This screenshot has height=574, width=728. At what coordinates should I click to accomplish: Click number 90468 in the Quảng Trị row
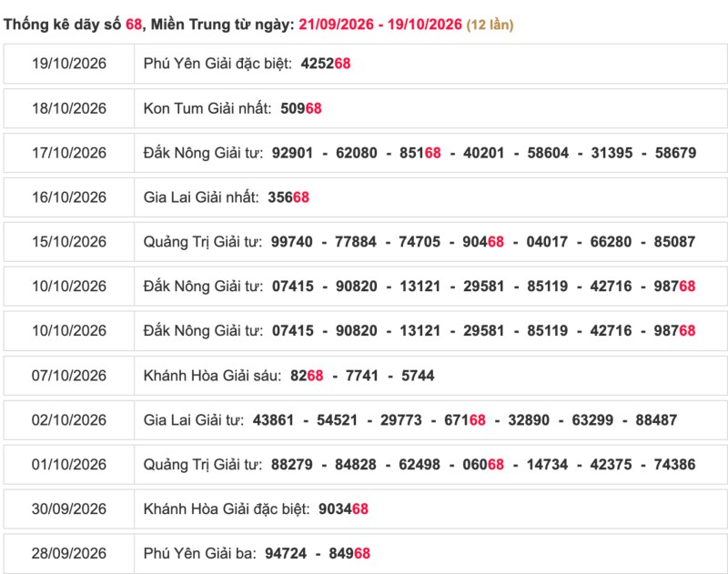[483, 242]
